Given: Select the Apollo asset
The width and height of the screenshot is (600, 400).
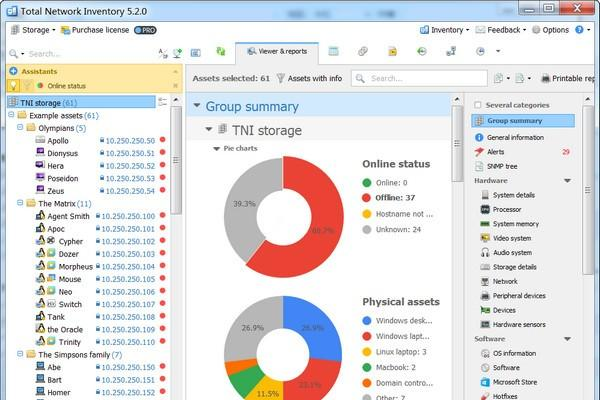Looking at the screenshot, I should click(x=57, y=140).
